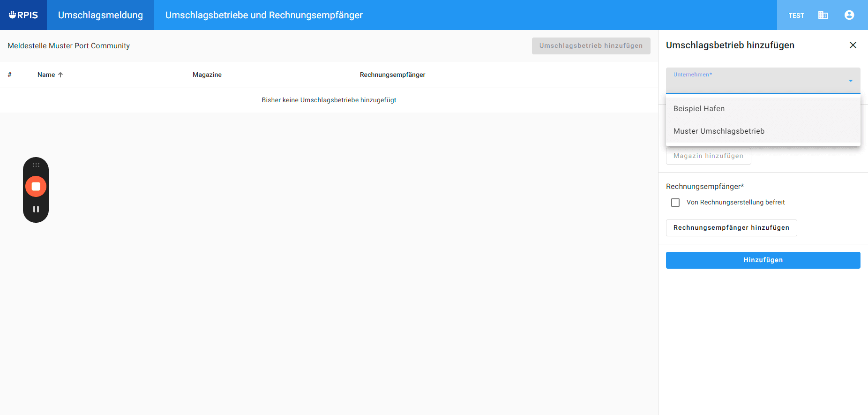The image size is (868, 415).
Task: Open the company building icon in header
Action: click(823, 15)
